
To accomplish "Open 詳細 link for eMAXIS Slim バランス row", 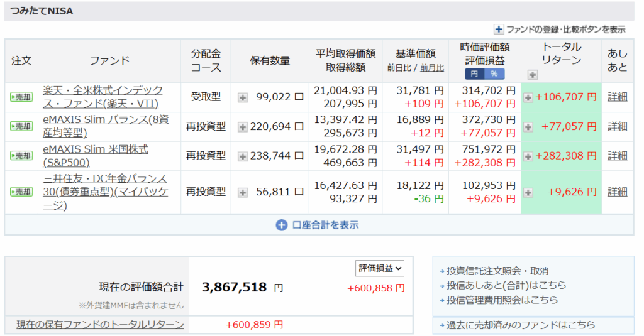I will (618, 126).
